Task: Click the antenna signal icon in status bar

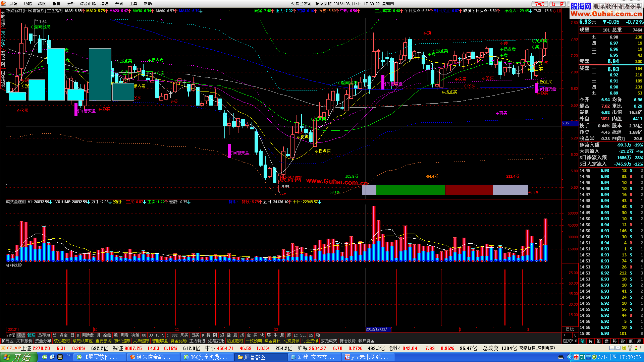Action: pyautogui.click(x=630, y=348)
